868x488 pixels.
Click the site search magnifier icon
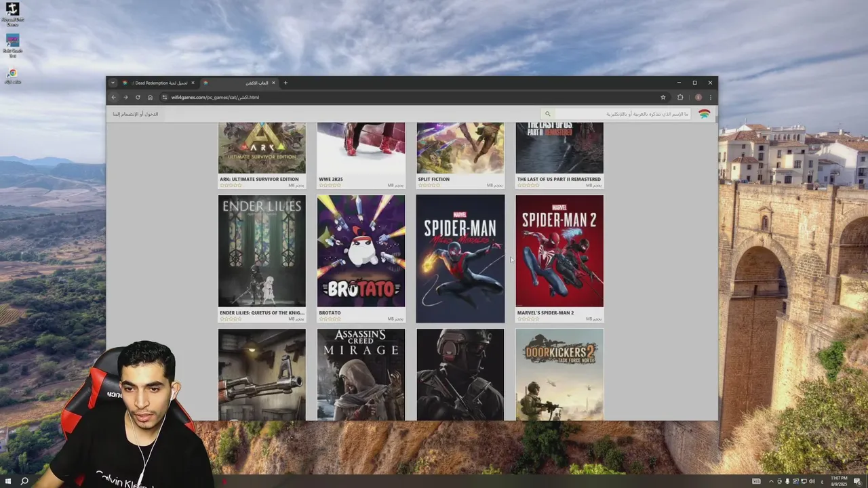click(548, 114)
